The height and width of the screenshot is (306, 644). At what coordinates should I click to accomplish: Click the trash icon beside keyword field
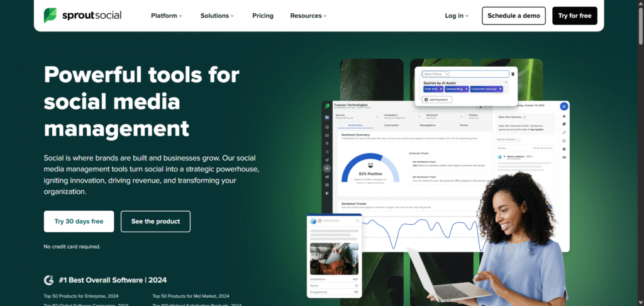tap(513, 74)
